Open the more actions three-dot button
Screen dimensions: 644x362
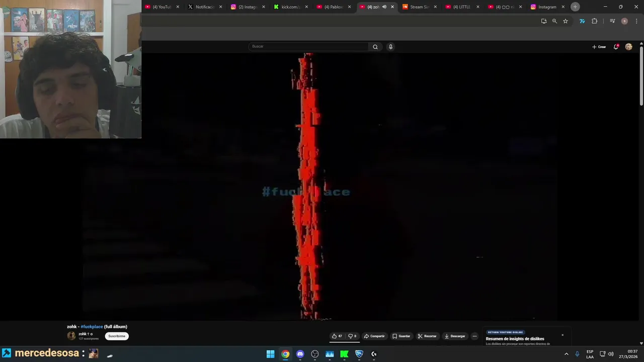coord(474,336)
